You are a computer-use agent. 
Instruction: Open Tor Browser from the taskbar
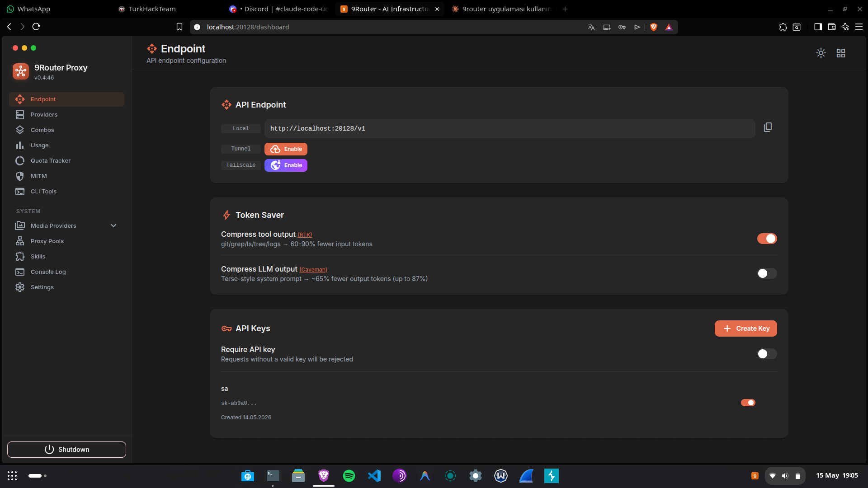point(400,476)
